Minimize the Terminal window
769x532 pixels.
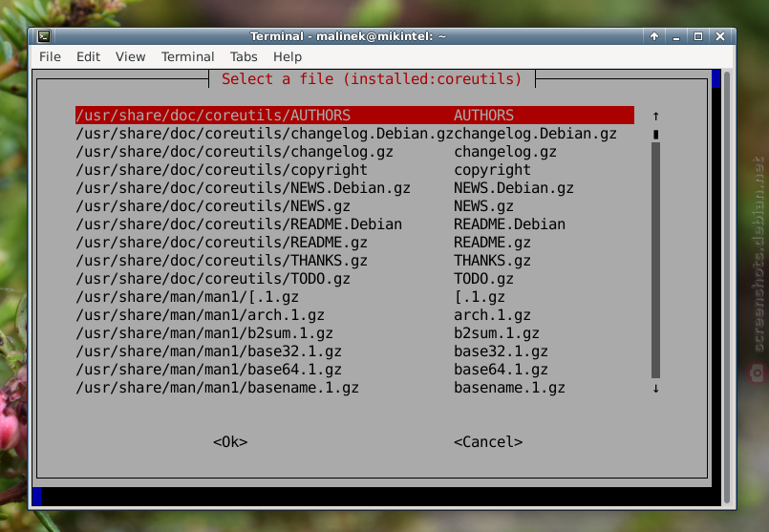point(676,36)
